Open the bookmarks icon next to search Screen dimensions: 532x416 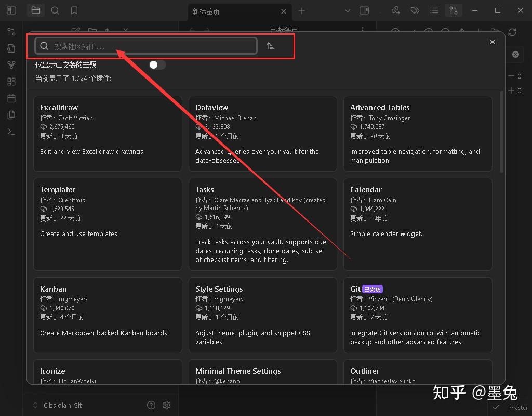(x=74, y=11)
